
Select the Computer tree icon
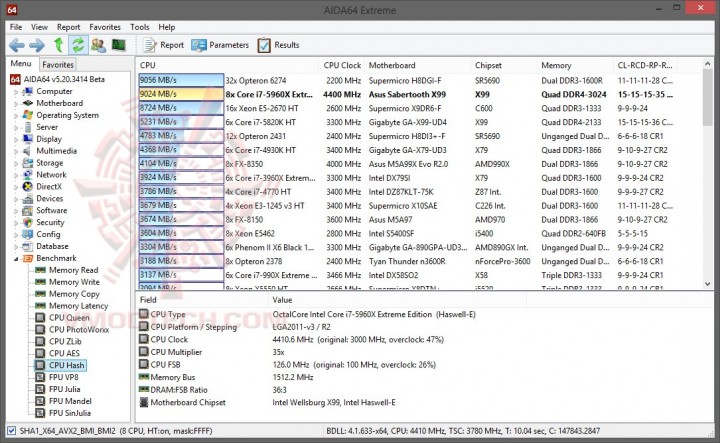(28, 91)
